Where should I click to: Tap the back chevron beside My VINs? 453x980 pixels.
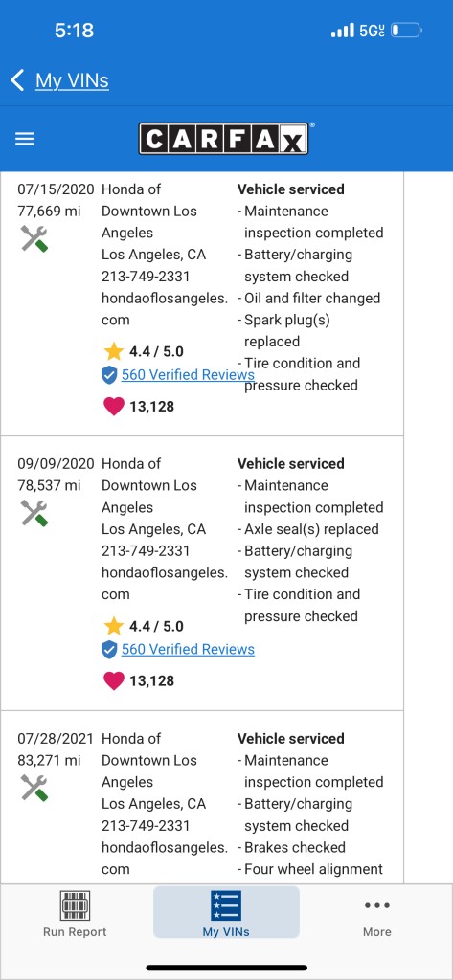[17, 80]
